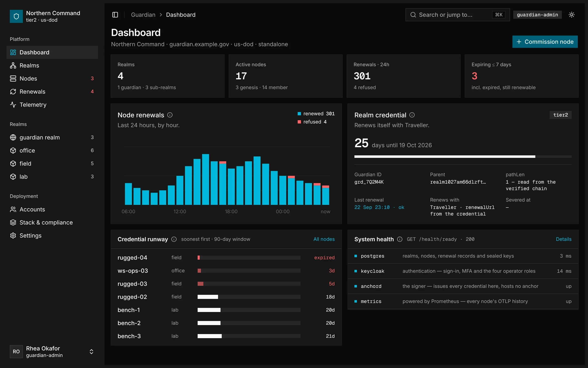Click the Settings gear icon
This screenshot has width=588, height=368.
[13, 236]
